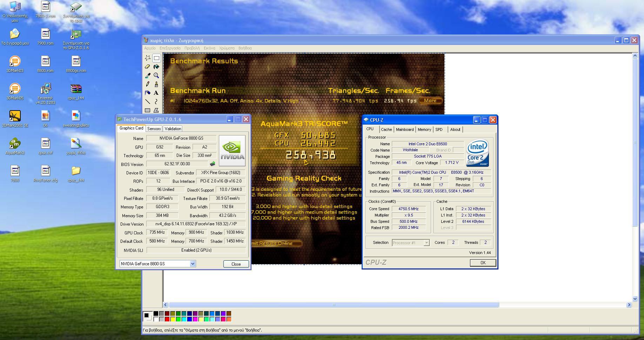Select the Rectangle shape tool

click(148, 110)
